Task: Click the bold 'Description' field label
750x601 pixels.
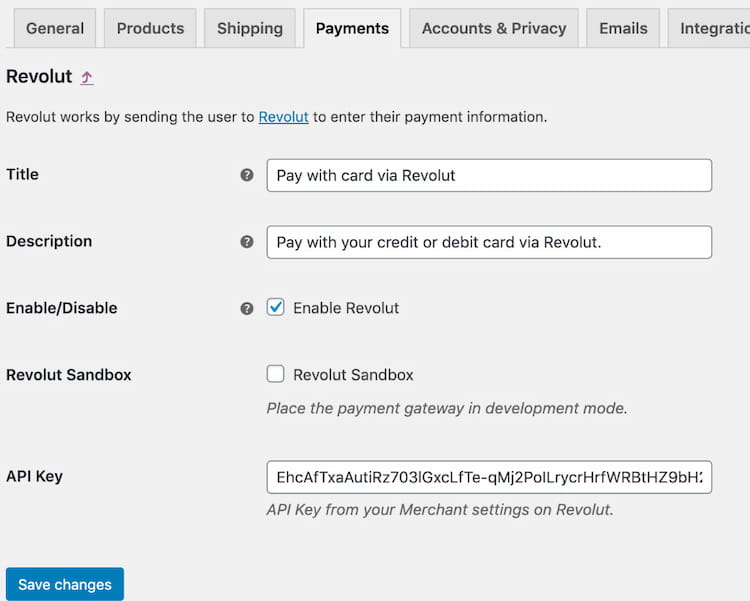Action: (x=49, y=241)
